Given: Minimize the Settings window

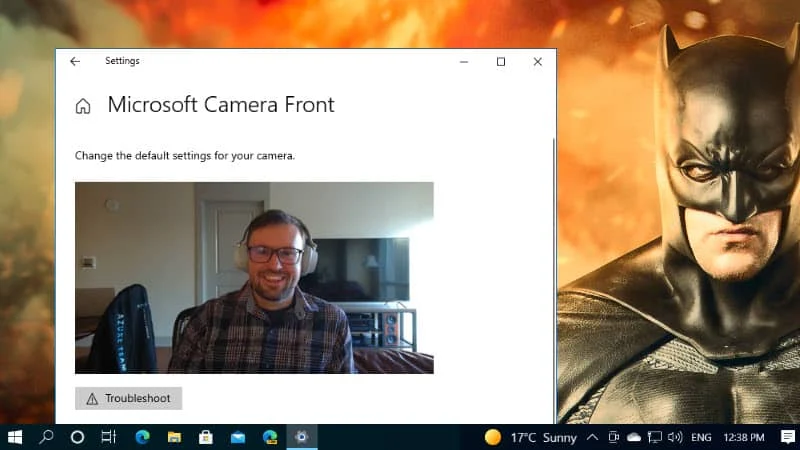Looking at the screenshot, I should pos(464,62).
